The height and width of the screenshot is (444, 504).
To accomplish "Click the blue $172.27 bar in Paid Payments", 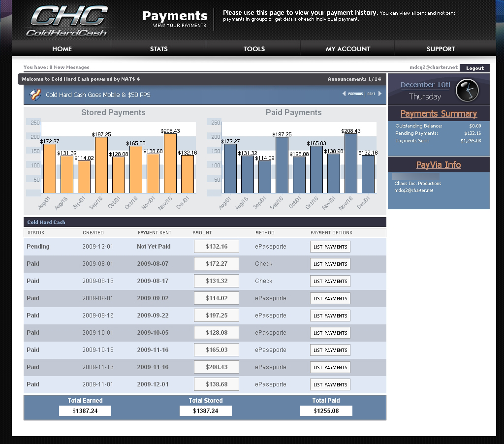I will click(x=230, y=168).
